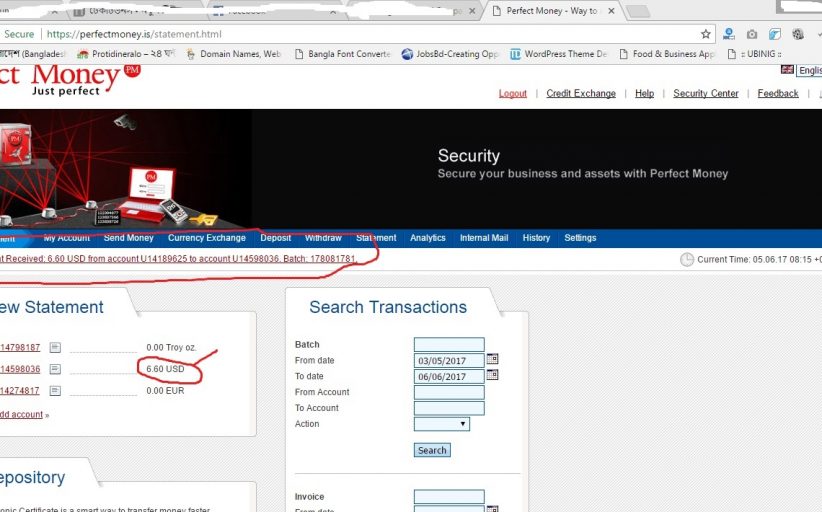The height and width of the screenshot is (512, 822).
Task: Click statement icon beside the Troy oz. account
Action: pos(55,348)
